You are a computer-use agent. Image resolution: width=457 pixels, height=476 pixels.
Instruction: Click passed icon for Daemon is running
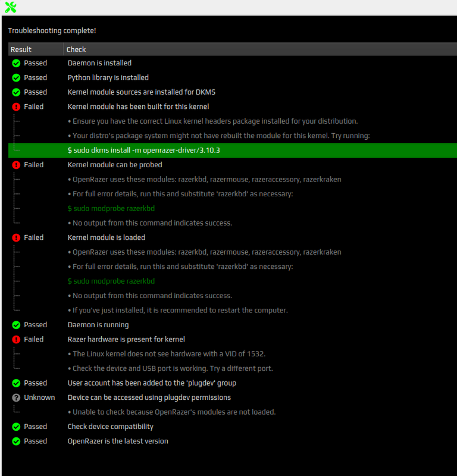16,325
